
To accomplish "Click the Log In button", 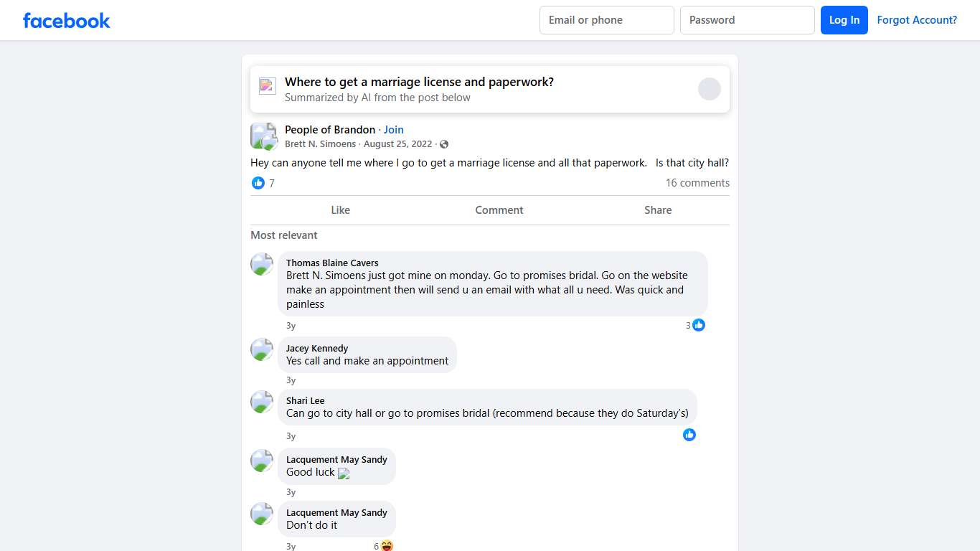I will [844, 20].
